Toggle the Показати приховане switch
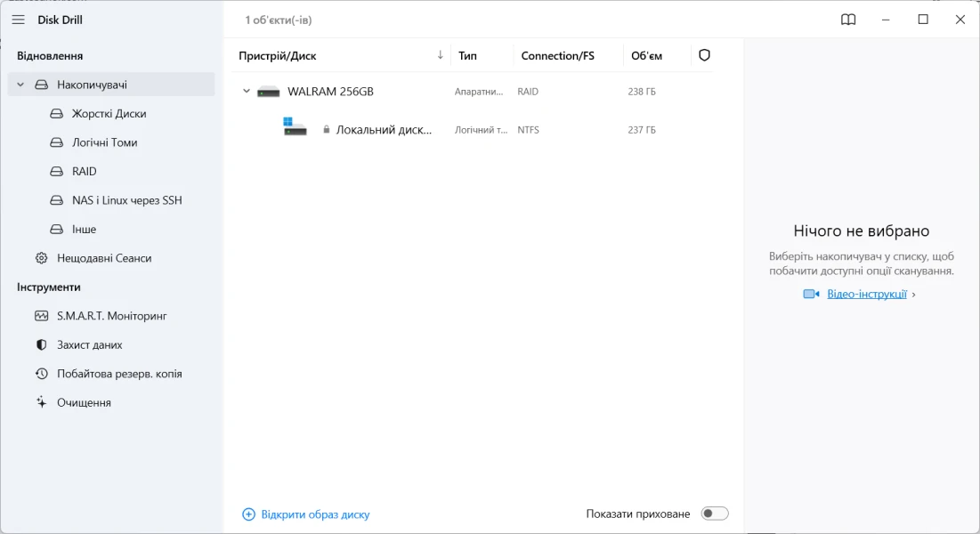This screenshot has height=534, width=980. [715, 514]
